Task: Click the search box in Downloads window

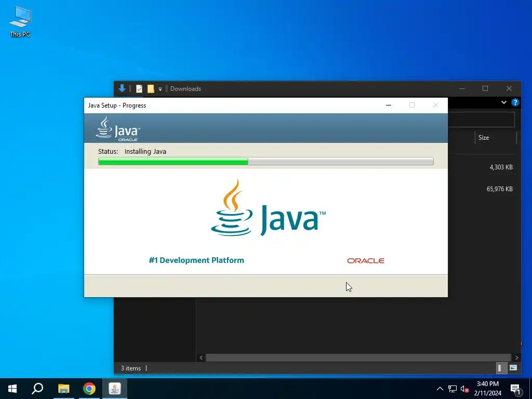Action: click(481, 119)
